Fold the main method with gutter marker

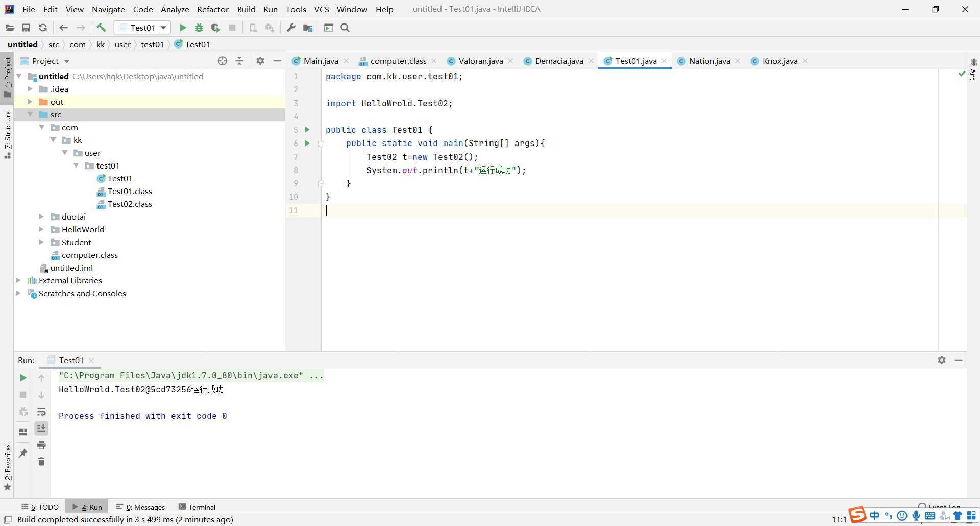[x=321, y=144]
